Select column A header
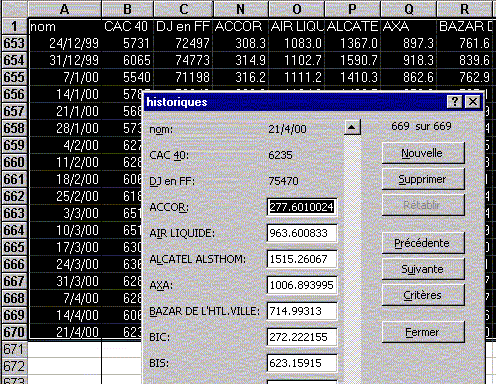496x384 pixels. tap(65, 9)
